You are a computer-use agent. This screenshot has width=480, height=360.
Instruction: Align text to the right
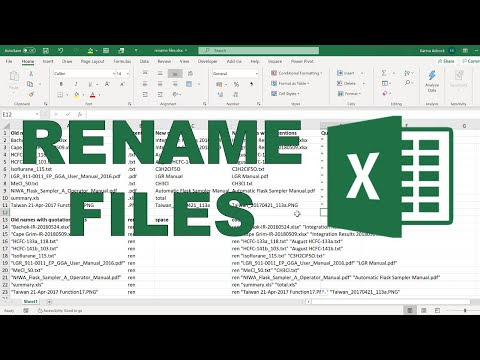(x=175, y=84)
